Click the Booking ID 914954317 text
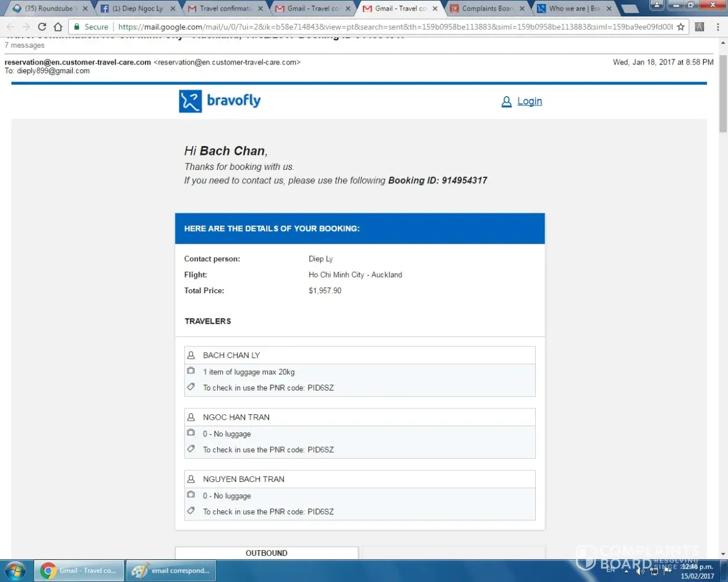This screenshot has width=728, height=582. [437, 180]
